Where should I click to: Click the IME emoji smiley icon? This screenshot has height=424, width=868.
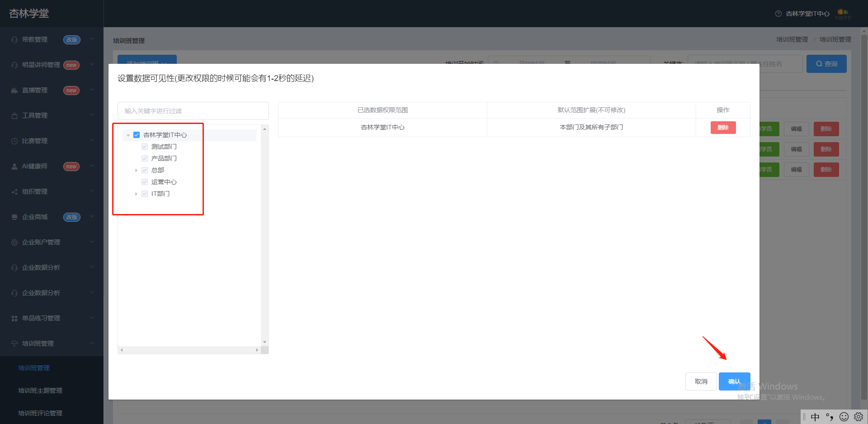[x=844, y=417]
